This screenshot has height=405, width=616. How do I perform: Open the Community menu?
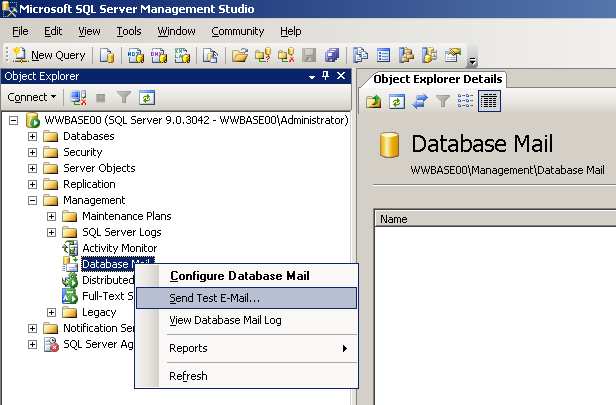pos(238,31)
